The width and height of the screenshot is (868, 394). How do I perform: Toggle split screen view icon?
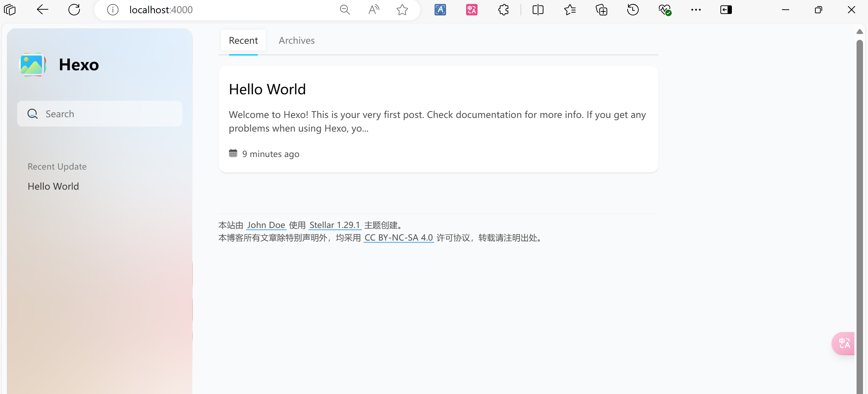pos(538,10)
